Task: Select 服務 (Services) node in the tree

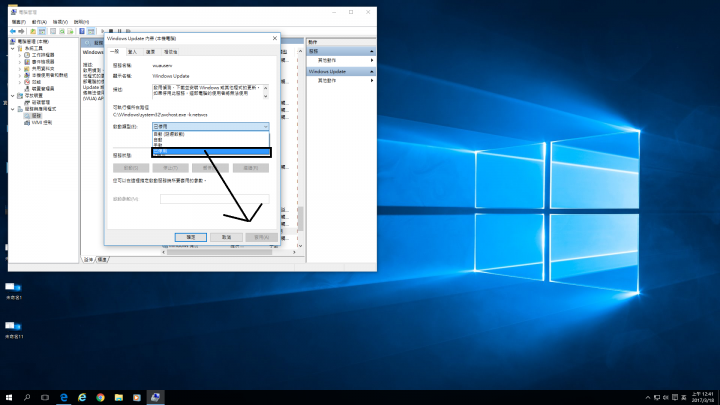Action: point(36,116)
